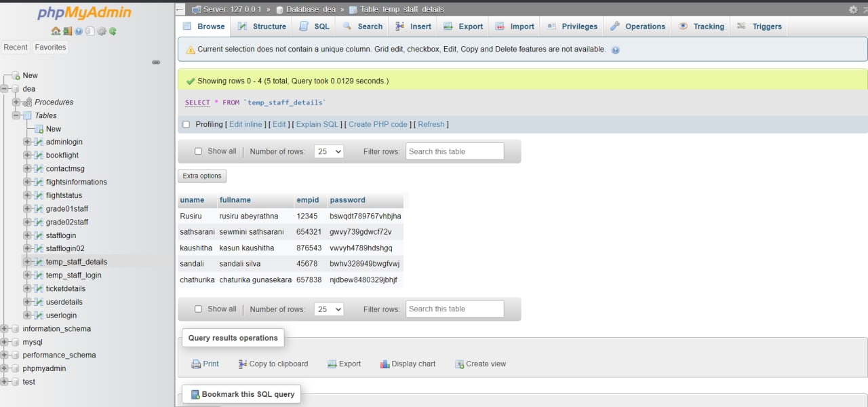This screenshot has width=868, height=407.
Task: Open the Triggers tab
Action: (759, 26)
